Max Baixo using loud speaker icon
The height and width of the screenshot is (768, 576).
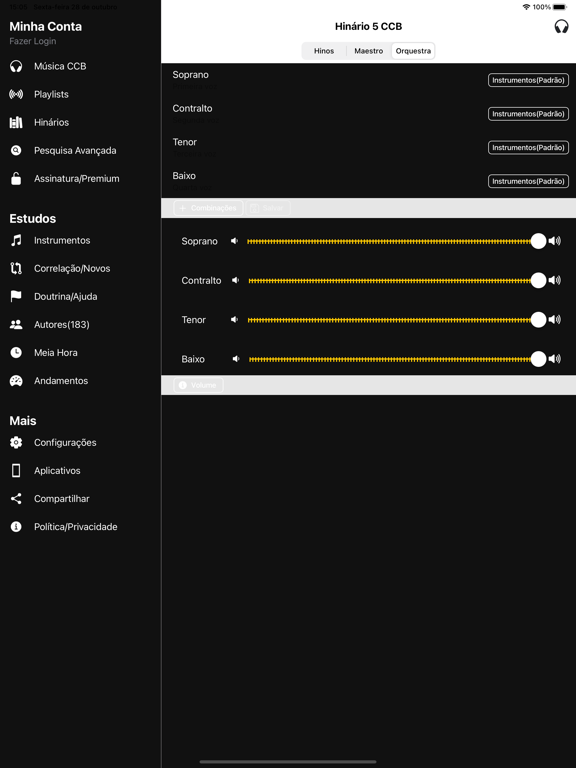click(554, 359)
